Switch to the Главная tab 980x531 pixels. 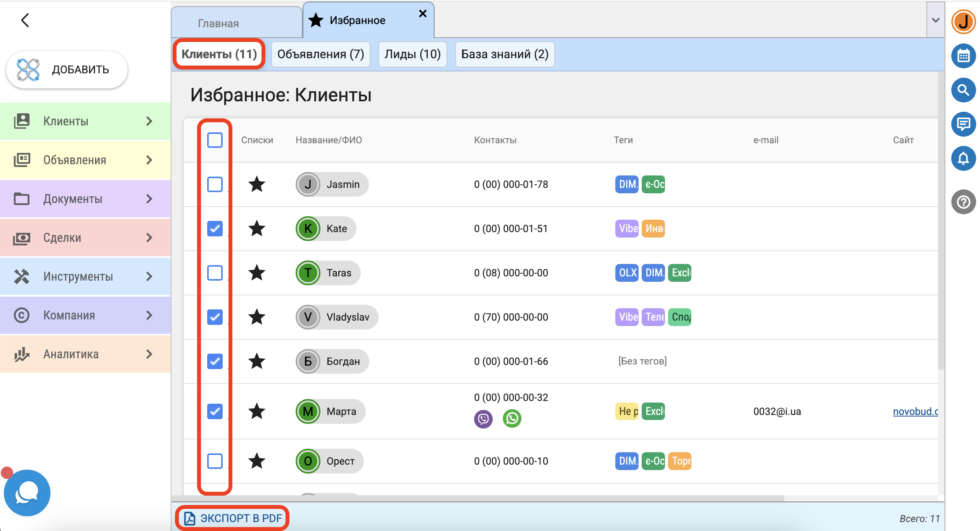pos(218,23)
